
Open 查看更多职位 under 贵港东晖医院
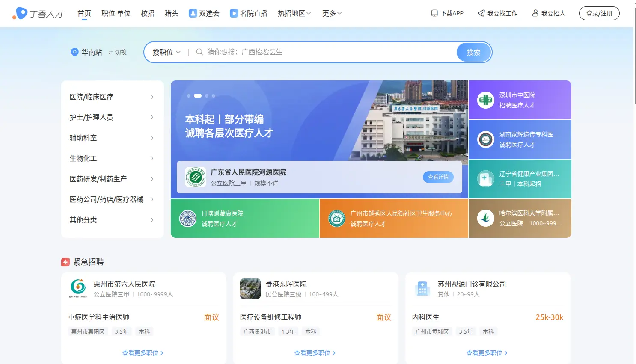315,353
